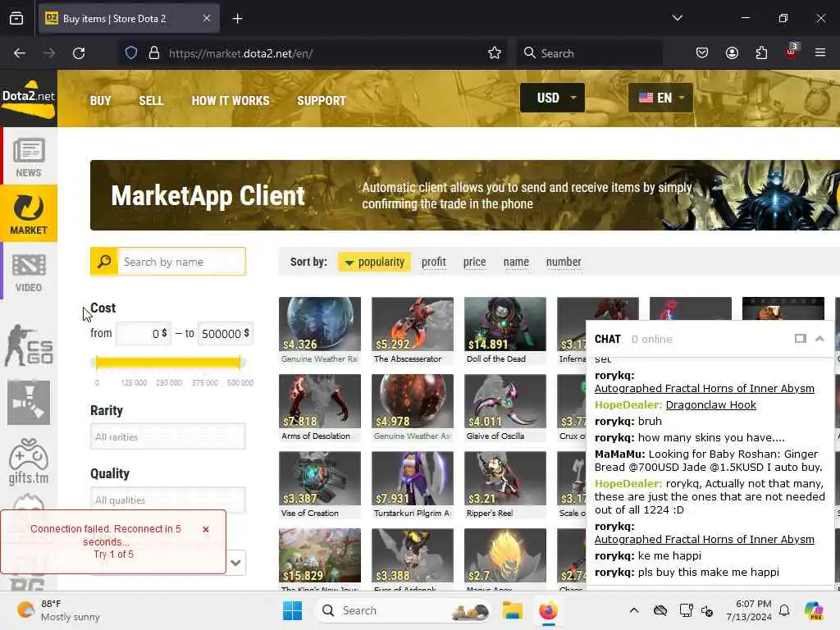Open the Glaive of Oscilla item
Viewport: 840px width, 630px height.
(505, 408)
